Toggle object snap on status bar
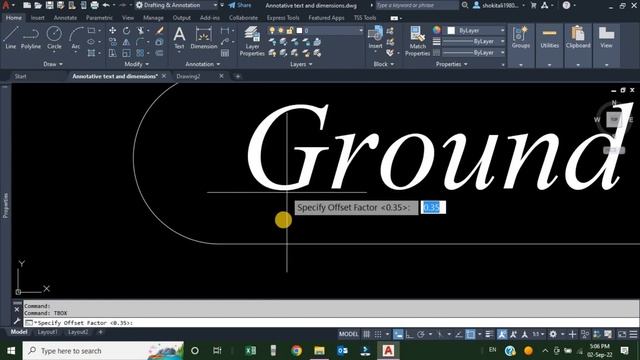 pos(470,334)
